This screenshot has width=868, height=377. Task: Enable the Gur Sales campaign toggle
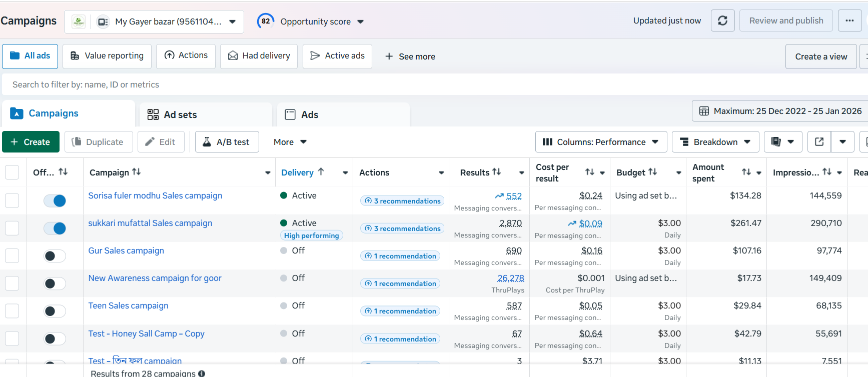[55, 256]
